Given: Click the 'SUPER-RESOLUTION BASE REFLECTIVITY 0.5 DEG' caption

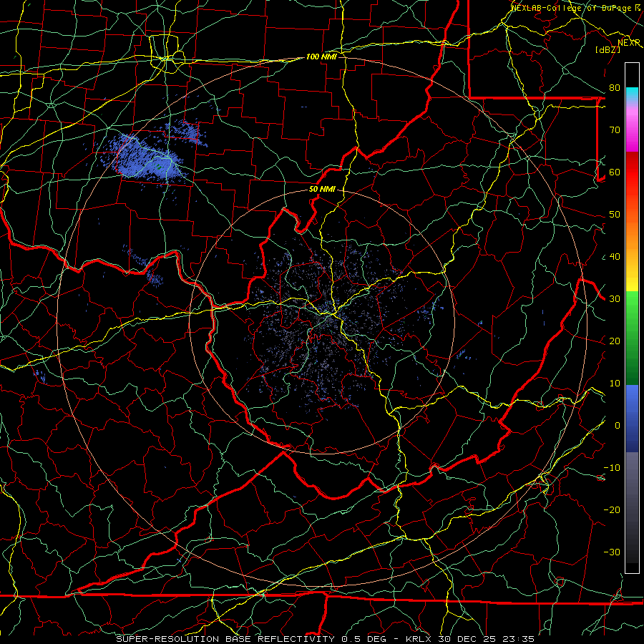Looking at the screenshot, I should point(251,639).
